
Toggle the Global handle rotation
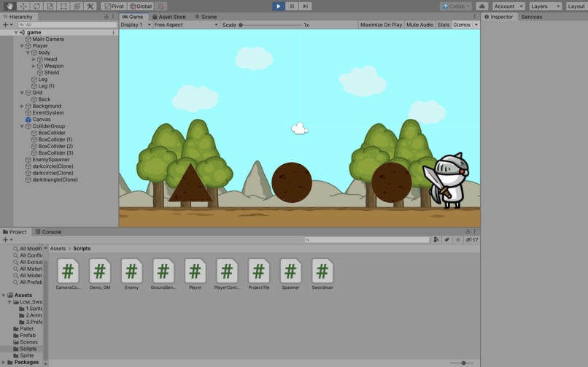(141, 6)
